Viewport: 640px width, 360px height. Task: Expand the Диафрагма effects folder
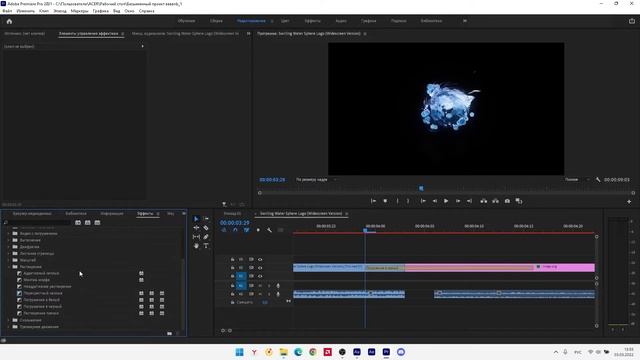(9, 247)
